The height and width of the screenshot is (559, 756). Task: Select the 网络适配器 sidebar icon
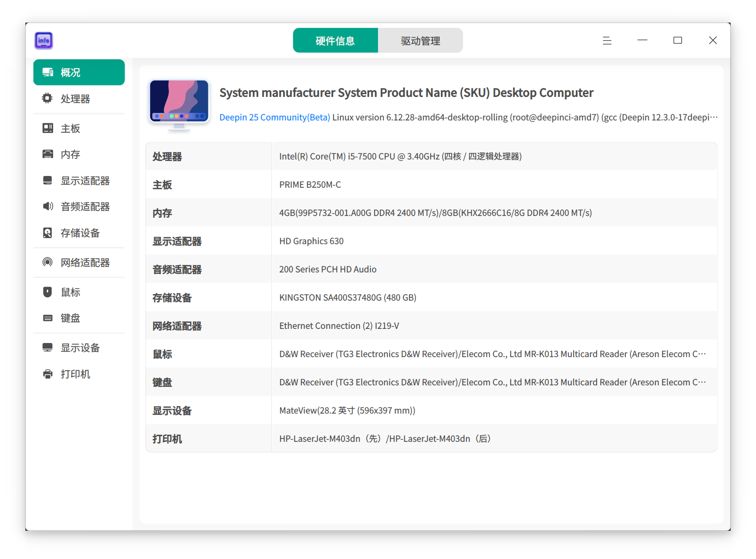point(47,262)
